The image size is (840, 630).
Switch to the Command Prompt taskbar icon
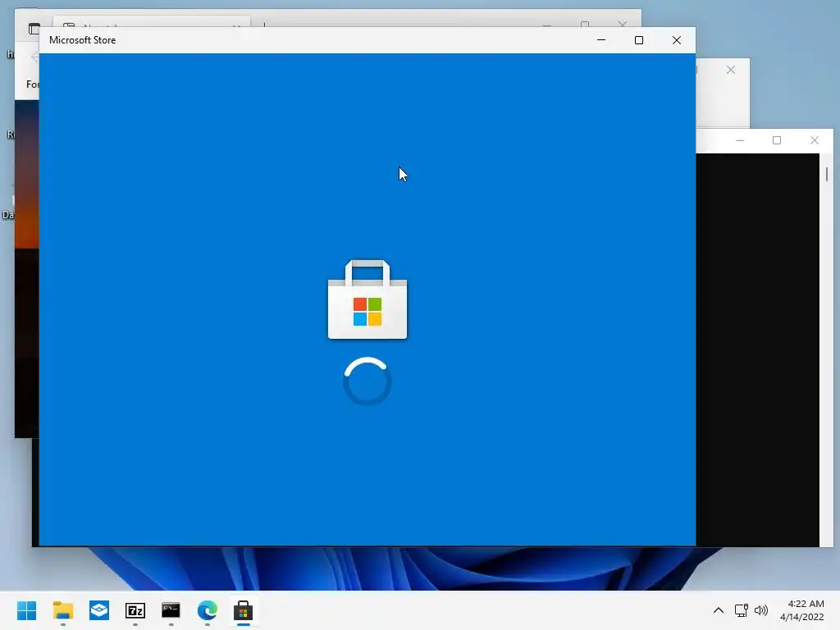click(x=171, y=610)
